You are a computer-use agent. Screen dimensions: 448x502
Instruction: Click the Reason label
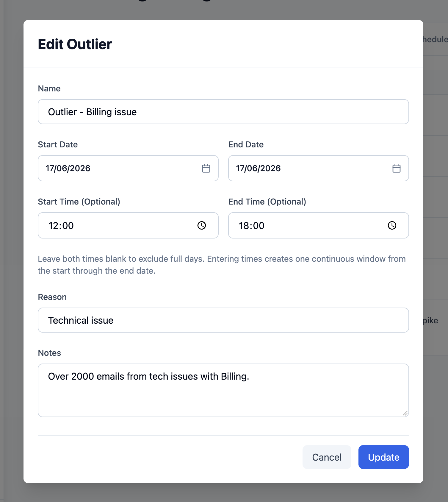pyautogui.click(x=52, y=297)
